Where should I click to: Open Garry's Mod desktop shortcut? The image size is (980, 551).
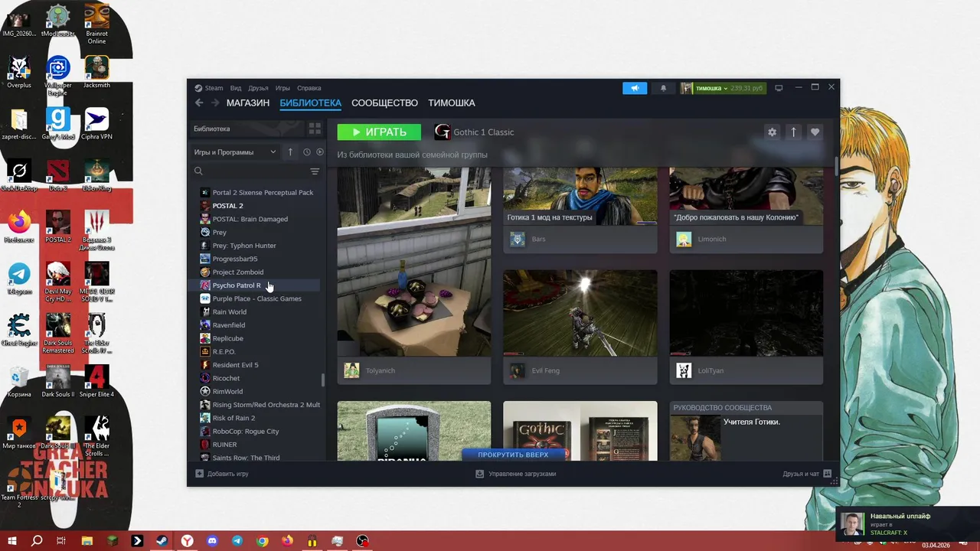pyautogui.click(x=58, y=123)
